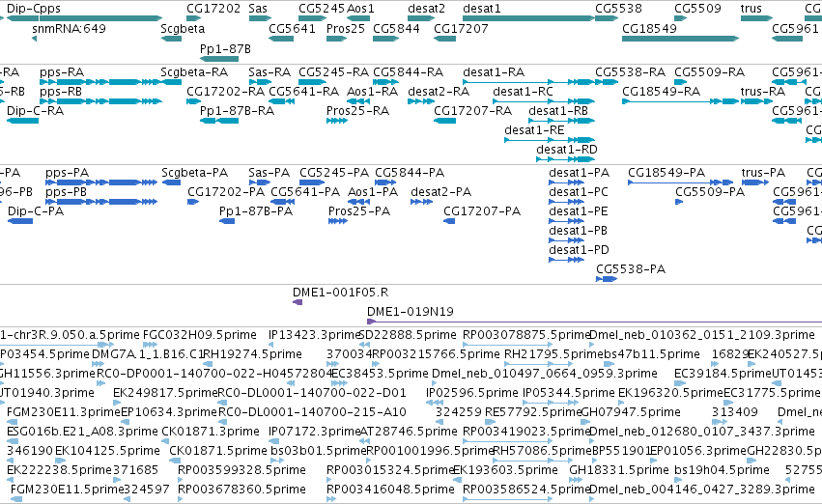Click the trus-RA transcript label
This screenshot has width=822, height=504.
coord(763,91)
